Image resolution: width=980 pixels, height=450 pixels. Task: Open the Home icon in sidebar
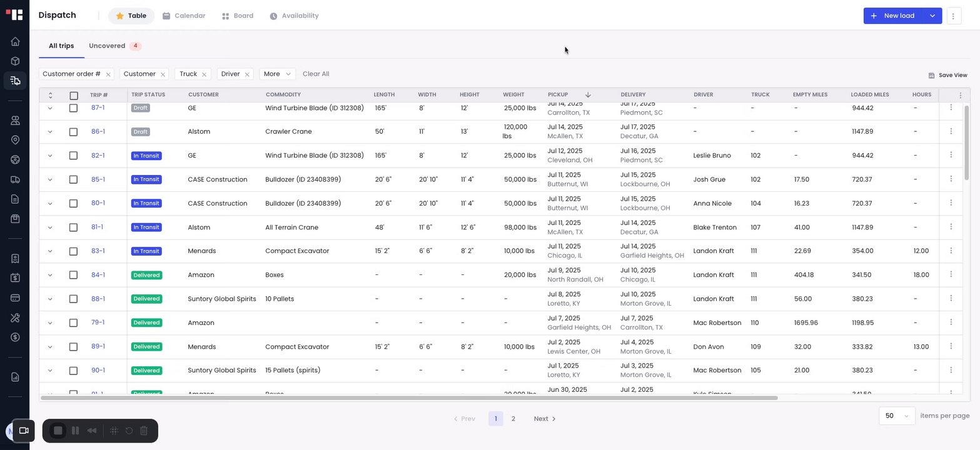15,42
